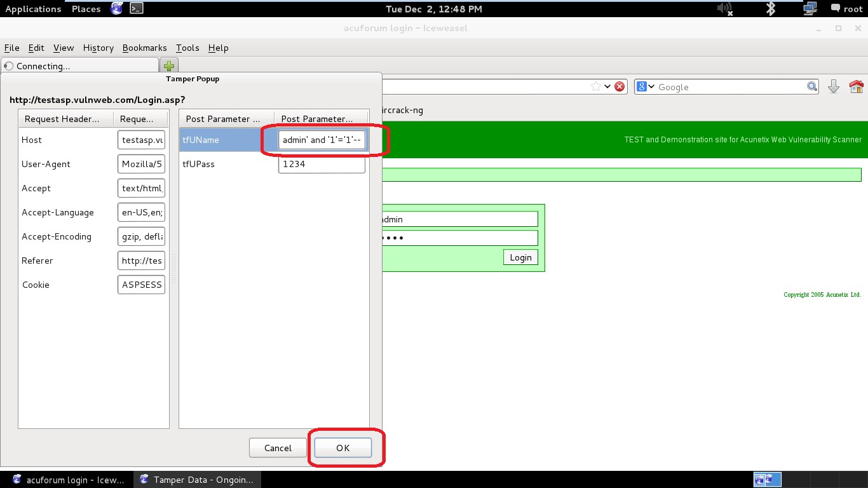
Task: Open the Tools menu
Action: coord(187,48)
